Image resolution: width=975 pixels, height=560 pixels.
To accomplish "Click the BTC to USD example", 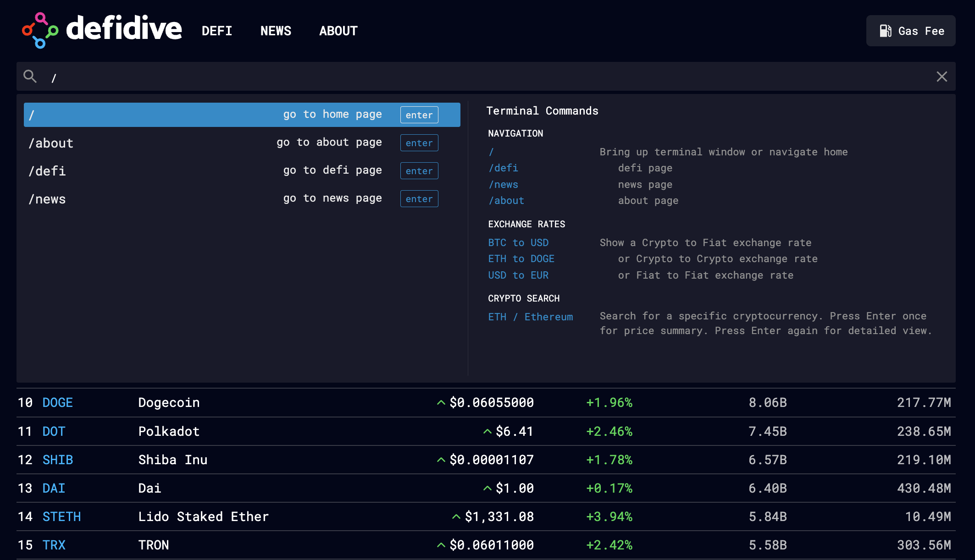I will coord(518,242).
